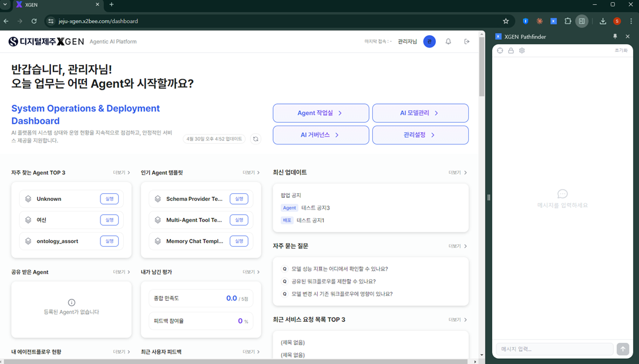
Task: Run the 여신 agent with 실행
Action: coord(109,220)
